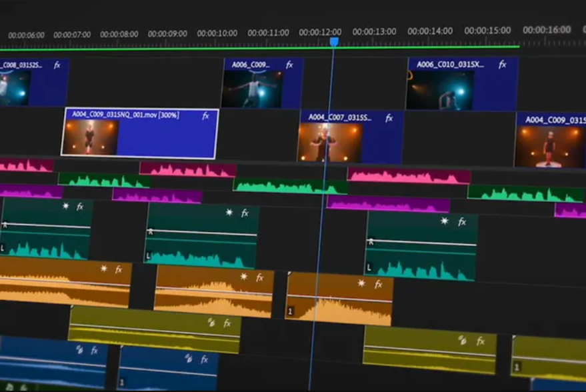Jump to 00:00:07:00 on the time ruler
The width and height of the screenshot is (586, 392).
(72, 35)
